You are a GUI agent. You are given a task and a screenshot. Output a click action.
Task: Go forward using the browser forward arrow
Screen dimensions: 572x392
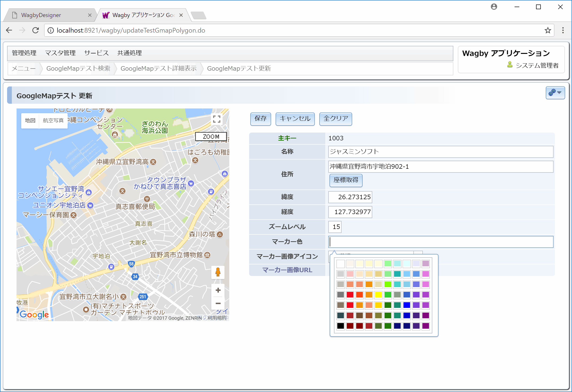tap(22, 30)
